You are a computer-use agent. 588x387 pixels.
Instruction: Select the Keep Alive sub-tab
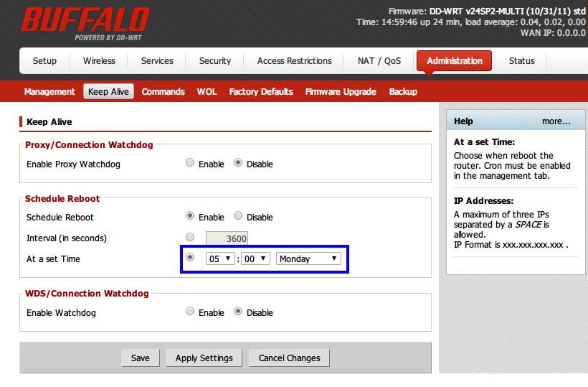108,92
